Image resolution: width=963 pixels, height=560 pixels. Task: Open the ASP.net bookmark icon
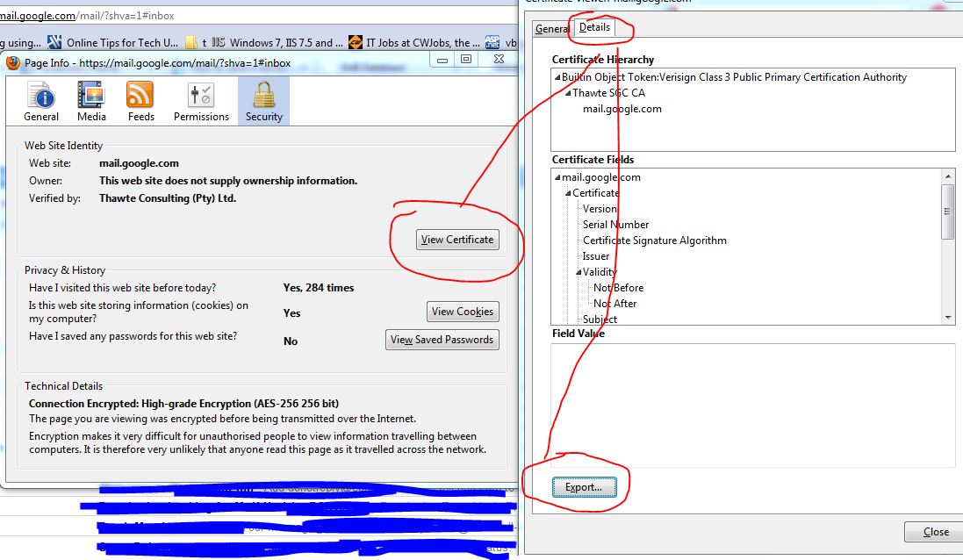[492, 42]
